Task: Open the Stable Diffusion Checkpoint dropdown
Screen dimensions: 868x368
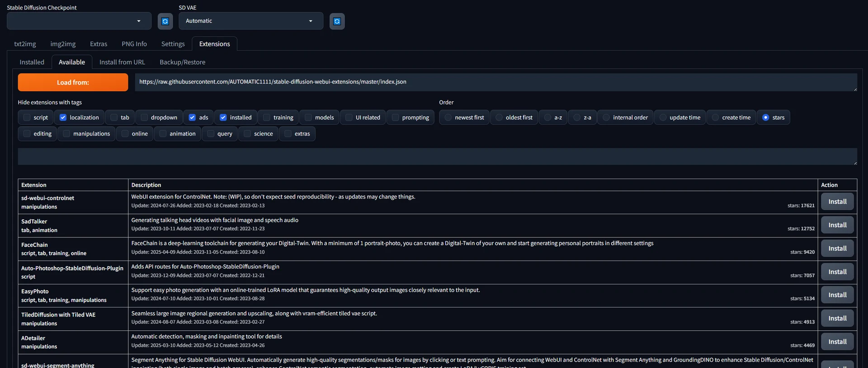Action: tap(79, 21)
